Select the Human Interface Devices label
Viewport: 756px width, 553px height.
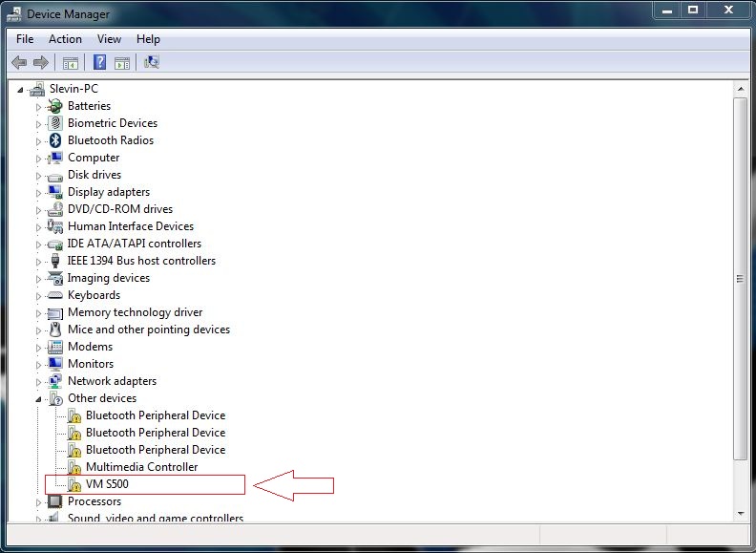131,226
